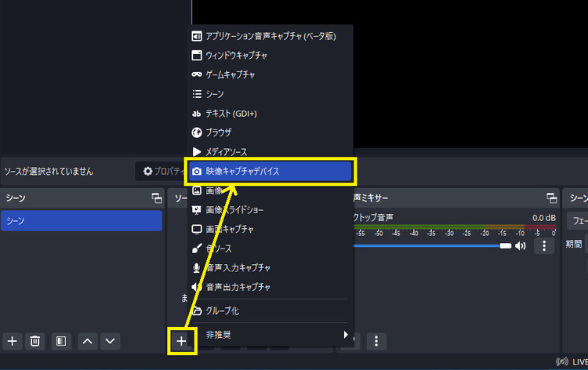Move the scene down
Viewport: 588px width, 370px height.
(110, 341)
